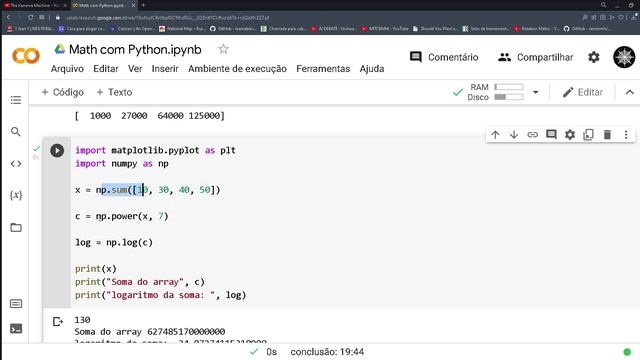
Task: Open the Colab home logo
Action: pos(26,56)
